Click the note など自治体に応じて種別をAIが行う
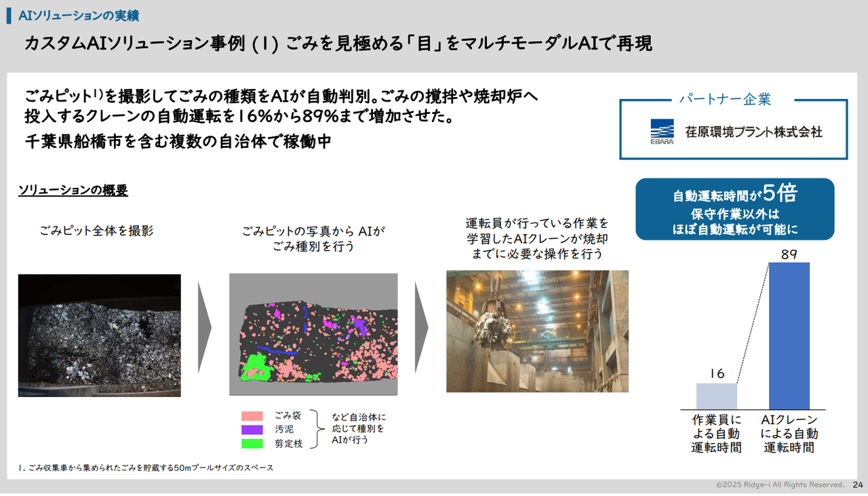 pos(359,429)
